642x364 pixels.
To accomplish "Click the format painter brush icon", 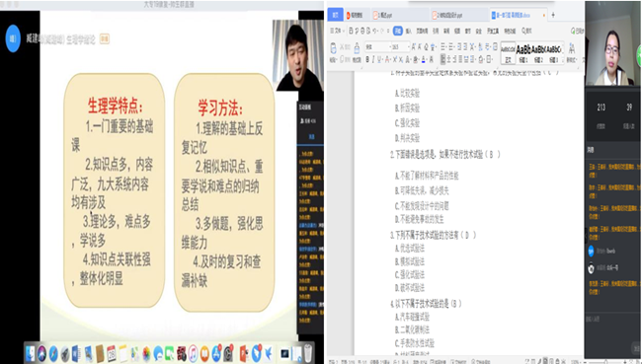I will click(357, 48).
